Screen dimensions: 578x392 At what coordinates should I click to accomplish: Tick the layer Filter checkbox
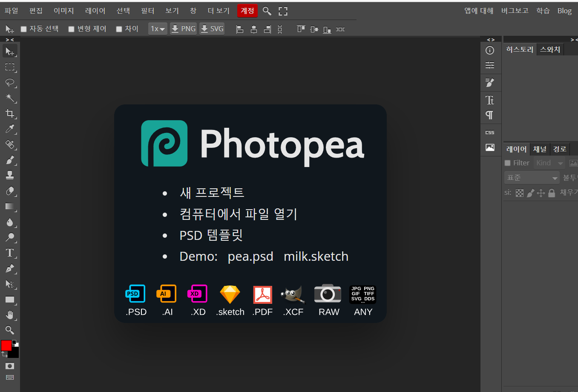coord(507,163)
